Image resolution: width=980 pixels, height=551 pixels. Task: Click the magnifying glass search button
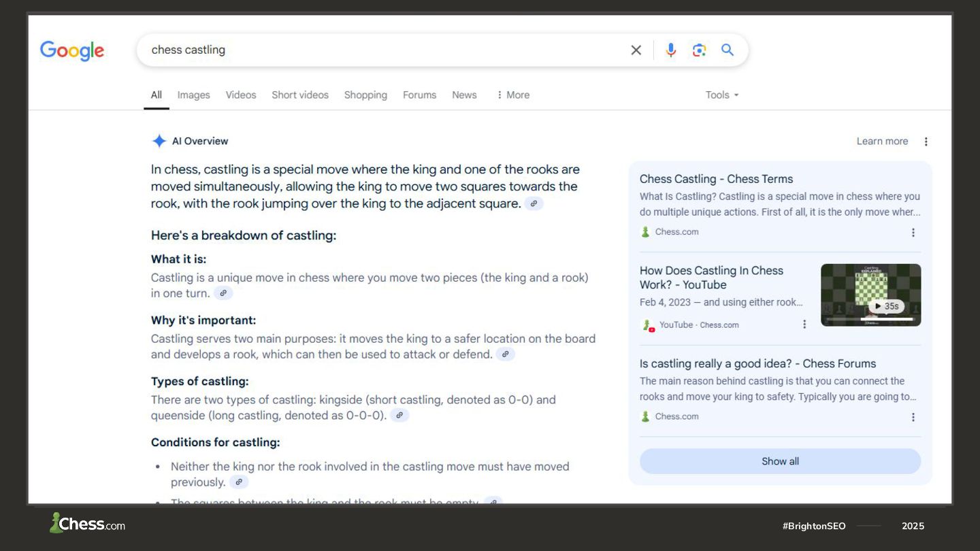point(728,50)
